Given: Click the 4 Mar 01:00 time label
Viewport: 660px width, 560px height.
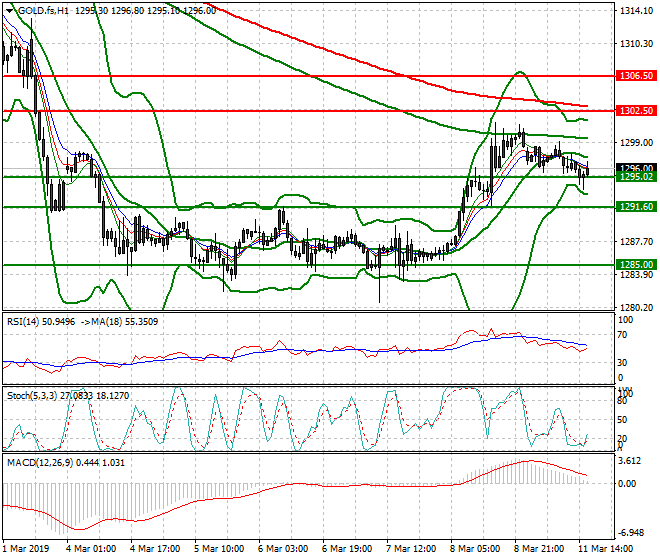Looking at the screenshot, I should (91, 549).
